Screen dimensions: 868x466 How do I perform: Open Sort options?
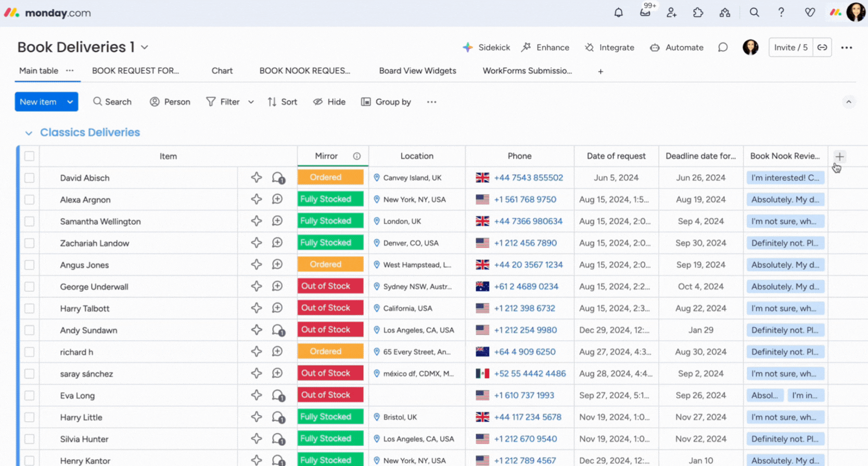click(x=283, y=102)
